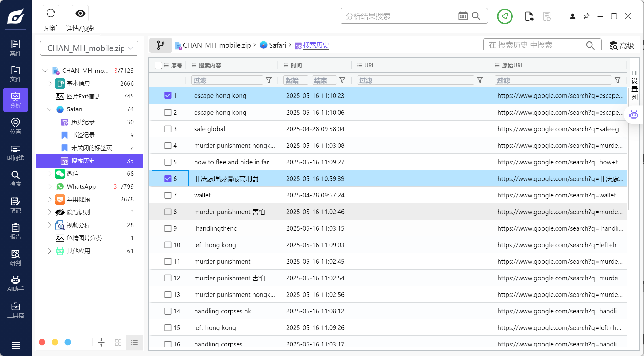The image size is (644, 356).
Task: Click the red color tag dot
Action: 42,342
